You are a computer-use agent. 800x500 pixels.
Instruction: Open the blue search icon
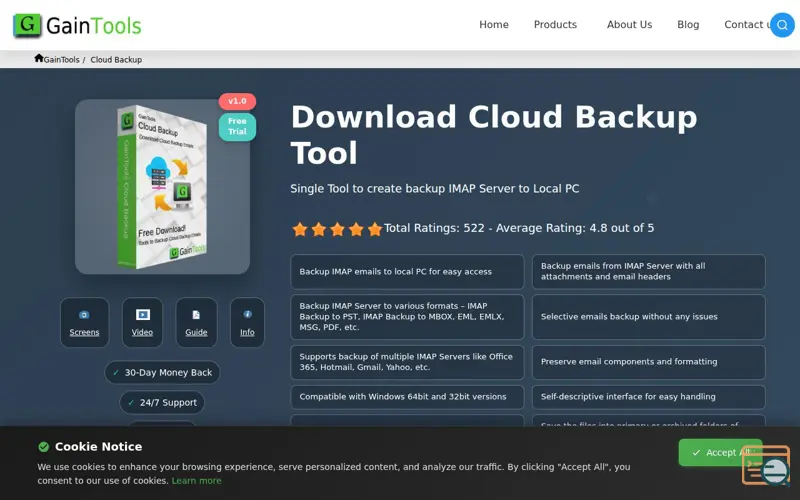(782, 25)
